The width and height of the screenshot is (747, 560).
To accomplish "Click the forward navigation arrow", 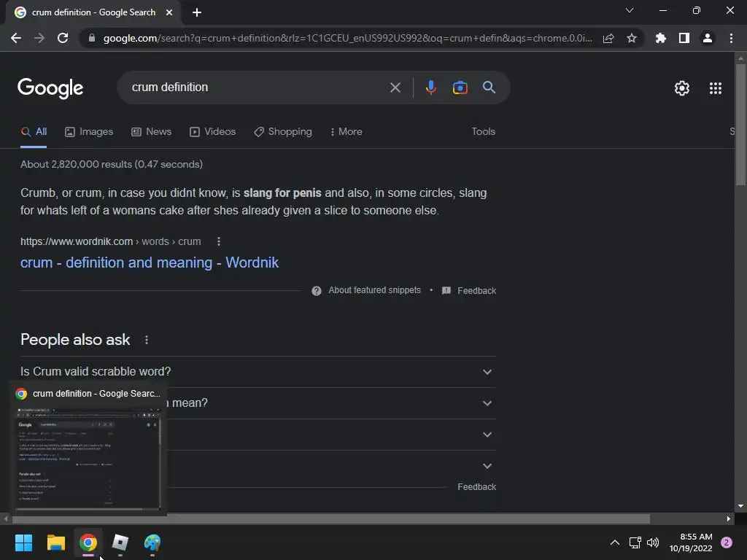I will 39,38.
